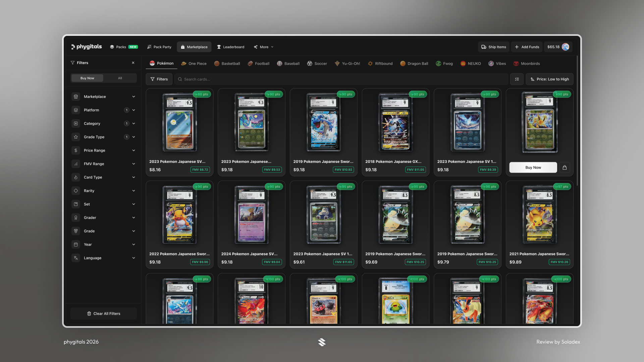This screenshot has width=644, height=362.
Task: View the Leaderboard
Action: [x=230, y=47]
